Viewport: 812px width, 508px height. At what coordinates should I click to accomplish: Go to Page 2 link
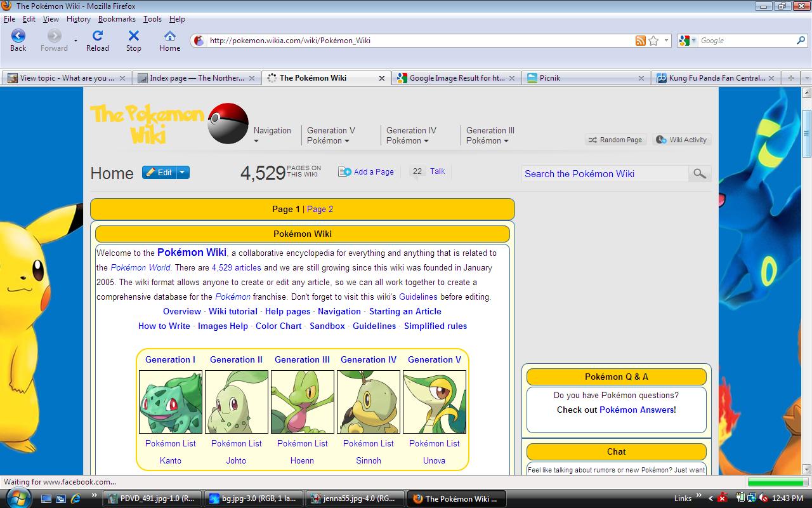click(x=320, y=209)
